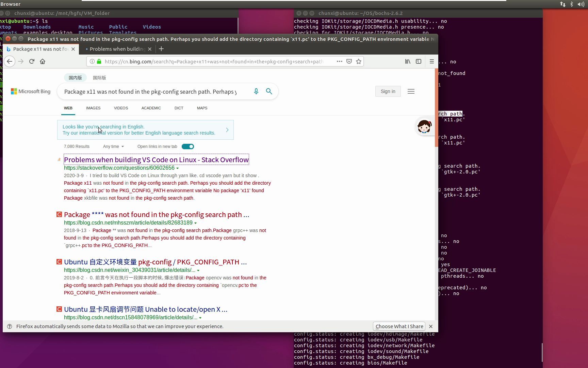Close the 'Package x11 was not found' tab

[73, 49]
